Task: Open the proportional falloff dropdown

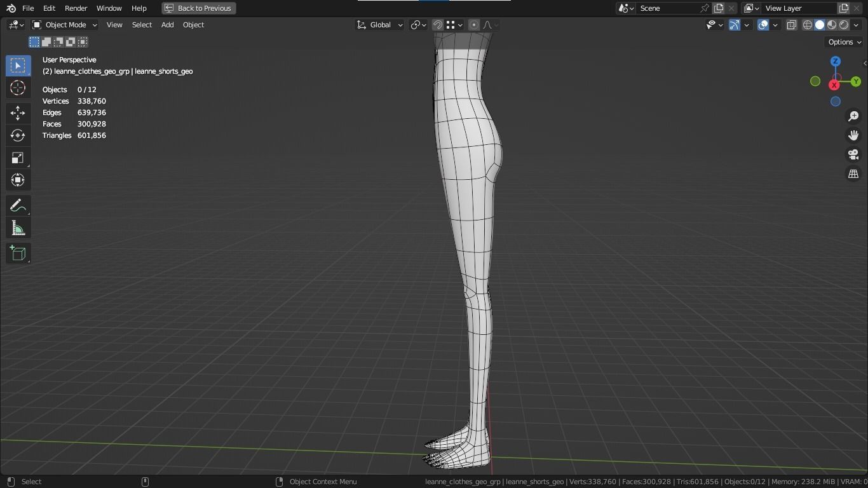Action: click(x=491, y=25)
